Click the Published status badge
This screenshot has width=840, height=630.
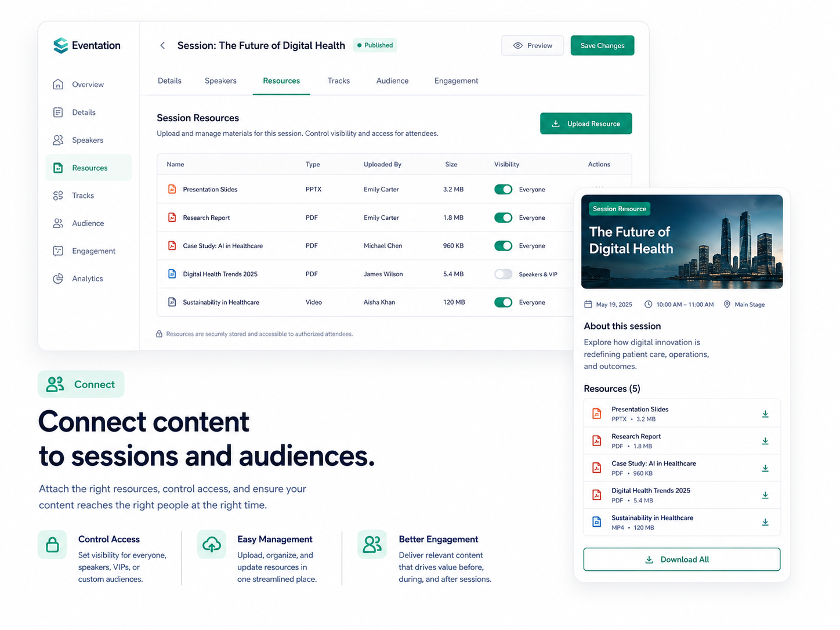(375, 45)
